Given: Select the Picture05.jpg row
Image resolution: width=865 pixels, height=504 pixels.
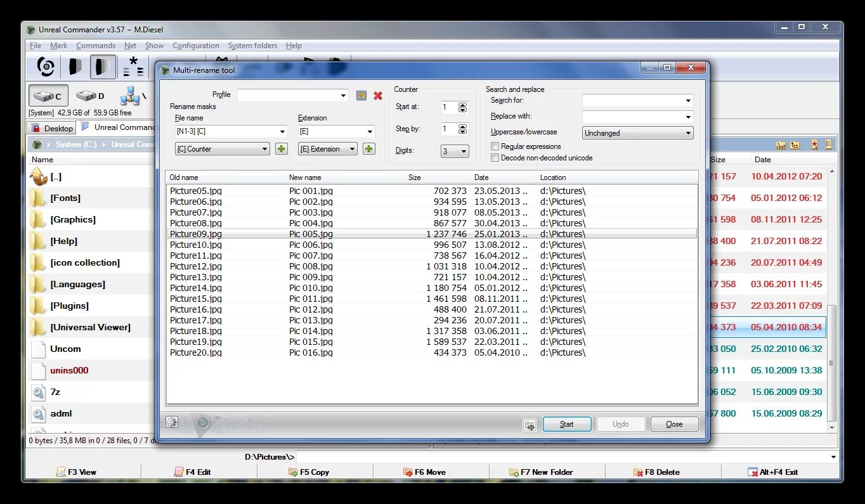Looking at the screenshot, I should (x=432, y=191).
